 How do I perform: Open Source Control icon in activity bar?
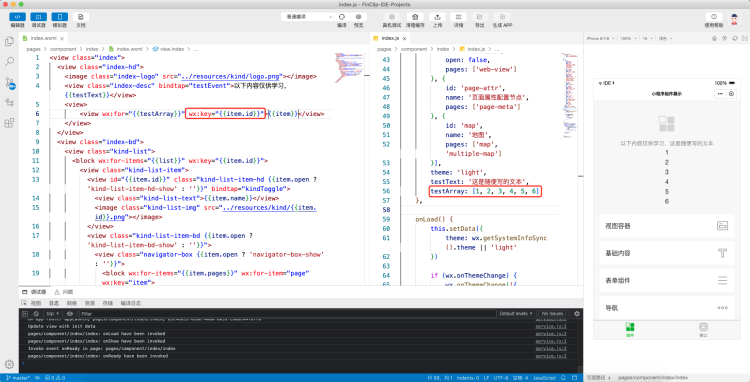point(9,82)
